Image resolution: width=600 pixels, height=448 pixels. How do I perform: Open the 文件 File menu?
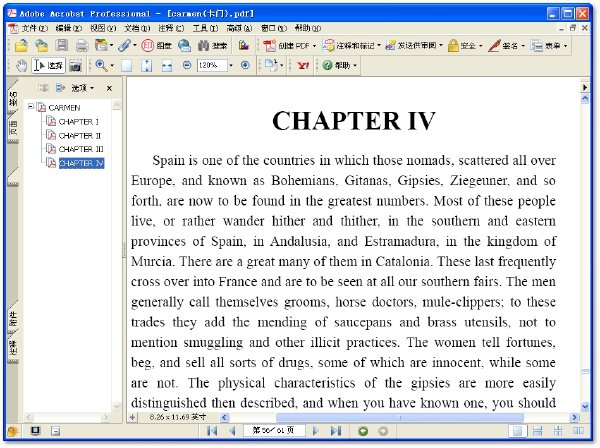(x=34, y=28)
